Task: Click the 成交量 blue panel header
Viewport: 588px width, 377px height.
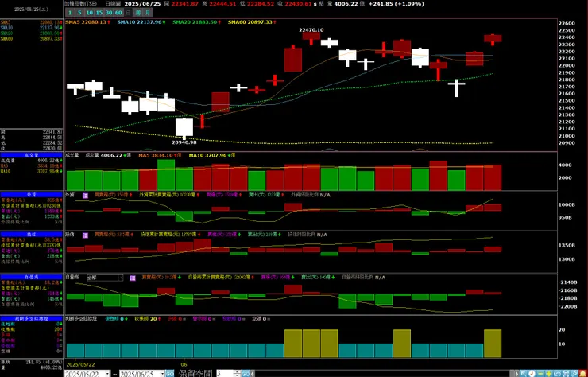Action: click(x=31, y=155)
